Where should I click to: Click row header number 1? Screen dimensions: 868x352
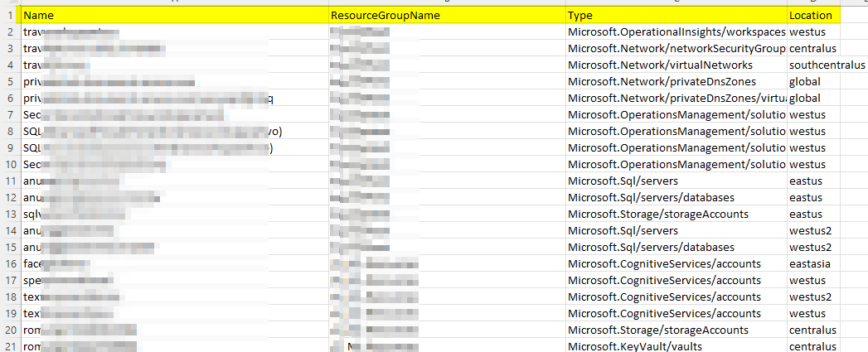click(x=10, y=15)
